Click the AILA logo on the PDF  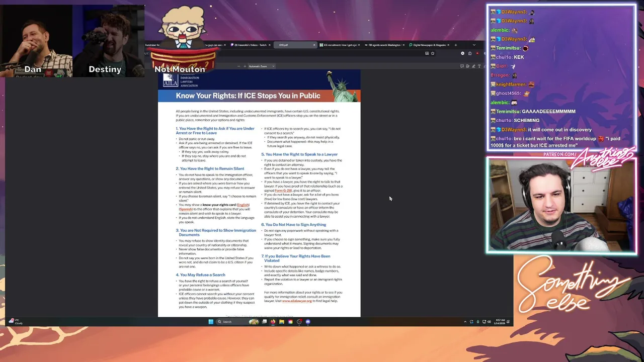click(171, 80)
